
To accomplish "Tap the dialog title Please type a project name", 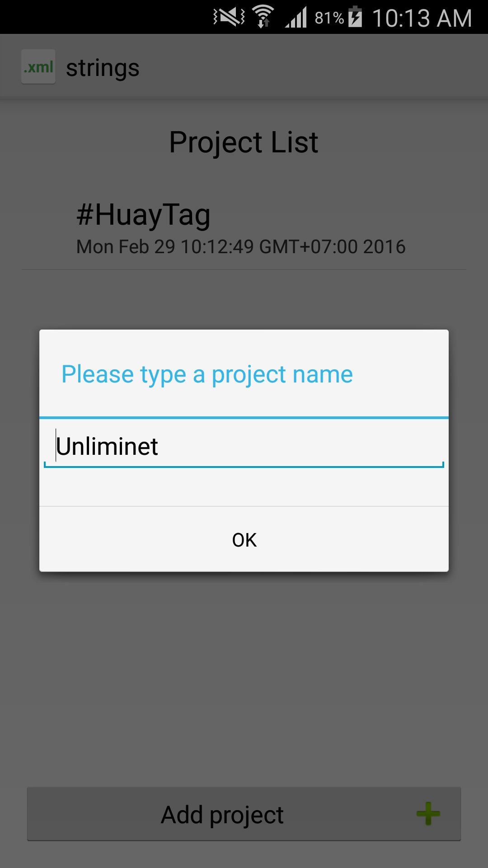I will 207,374.
